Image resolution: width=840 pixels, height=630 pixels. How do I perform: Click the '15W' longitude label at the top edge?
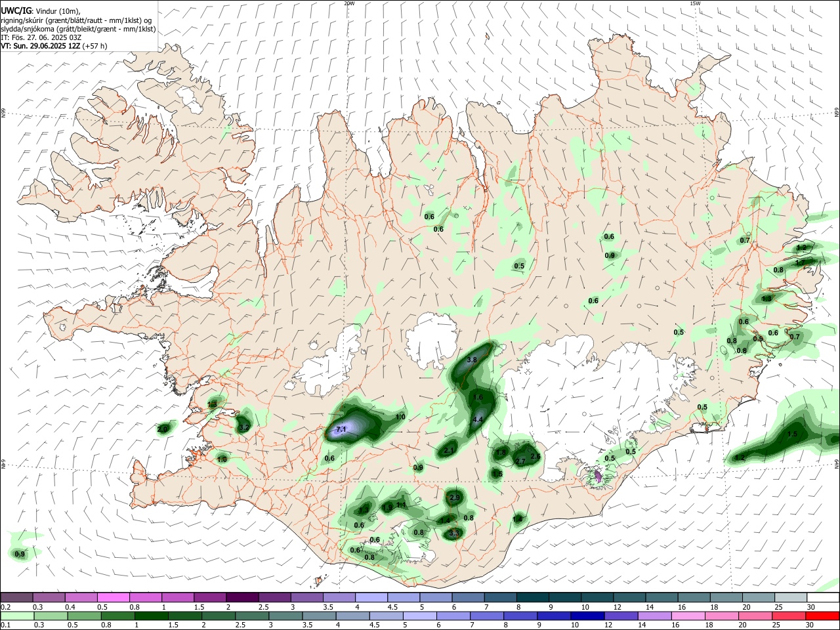coord(695,3)
